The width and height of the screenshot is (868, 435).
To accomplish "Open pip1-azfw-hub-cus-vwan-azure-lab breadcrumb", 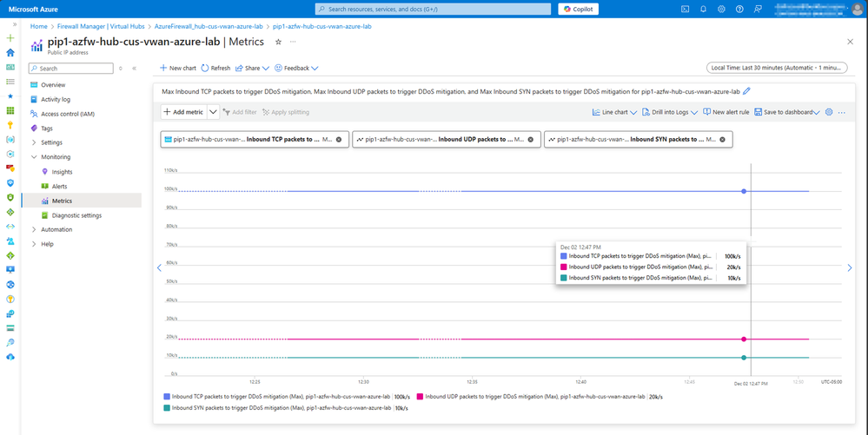I will coord(322,26).
